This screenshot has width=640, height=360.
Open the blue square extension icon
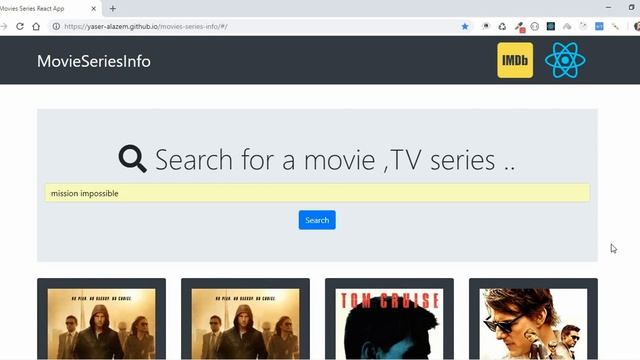(x=599, y=26)
